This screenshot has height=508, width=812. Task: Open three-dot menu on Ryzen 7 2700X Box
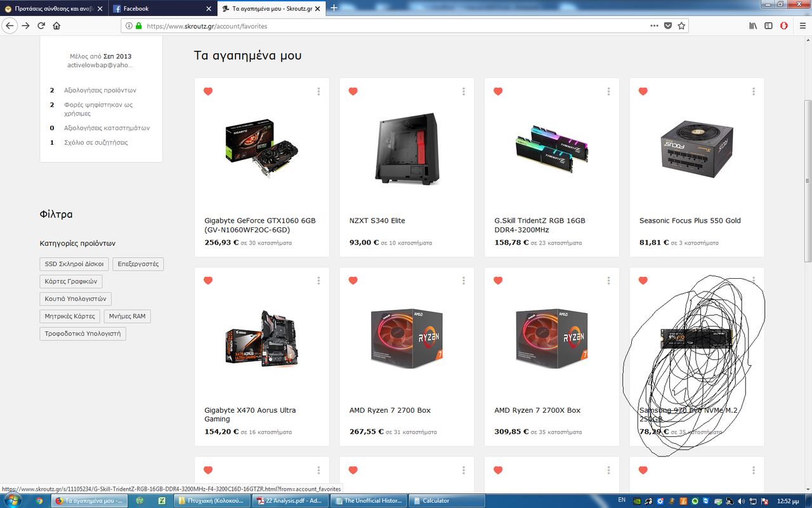click(608, 281)
